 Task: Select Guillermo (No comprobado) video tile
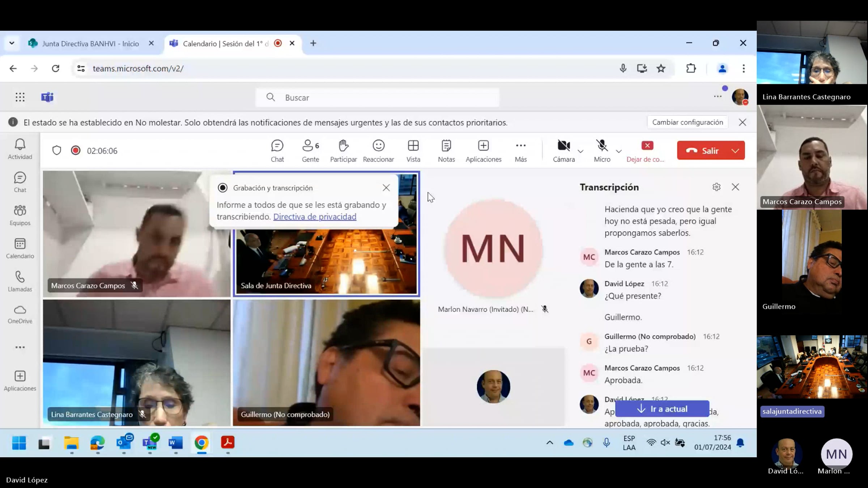pyautogui.click(x=326, y=363)
